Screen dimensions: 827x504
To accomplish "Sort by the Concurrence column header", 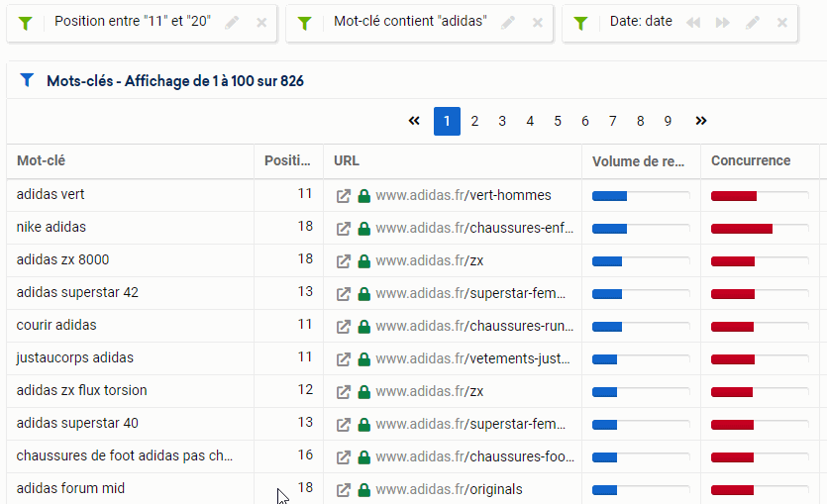I will click(751, 160).
